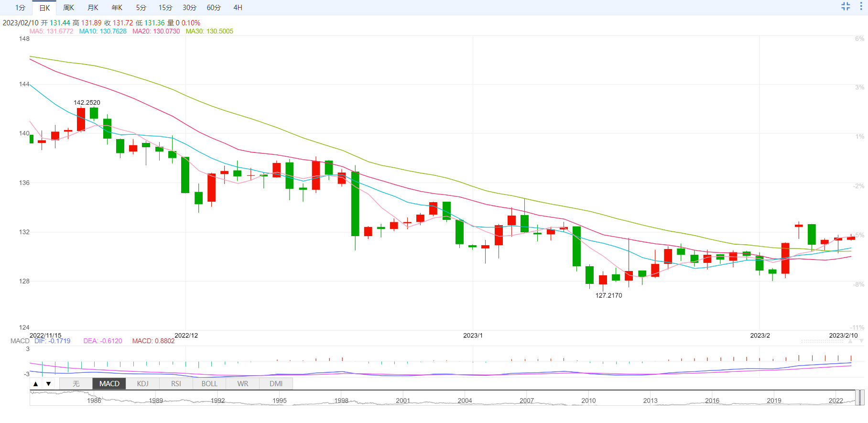Screen dimensions: 868x423
Task: Switch to the 周K weekly chart tab
Action: (68, 8)
